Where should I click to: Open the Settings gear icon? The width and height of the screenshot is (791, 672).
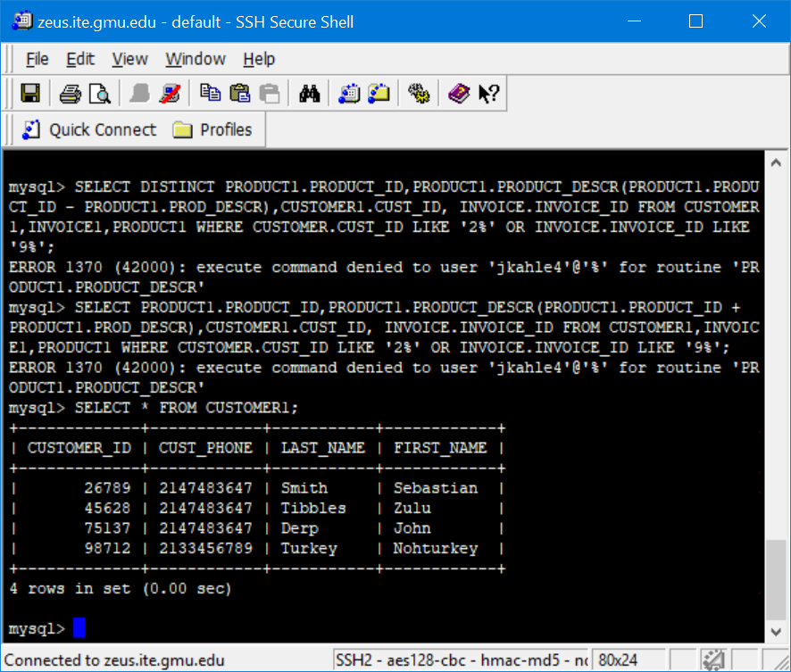coord(419,94)
